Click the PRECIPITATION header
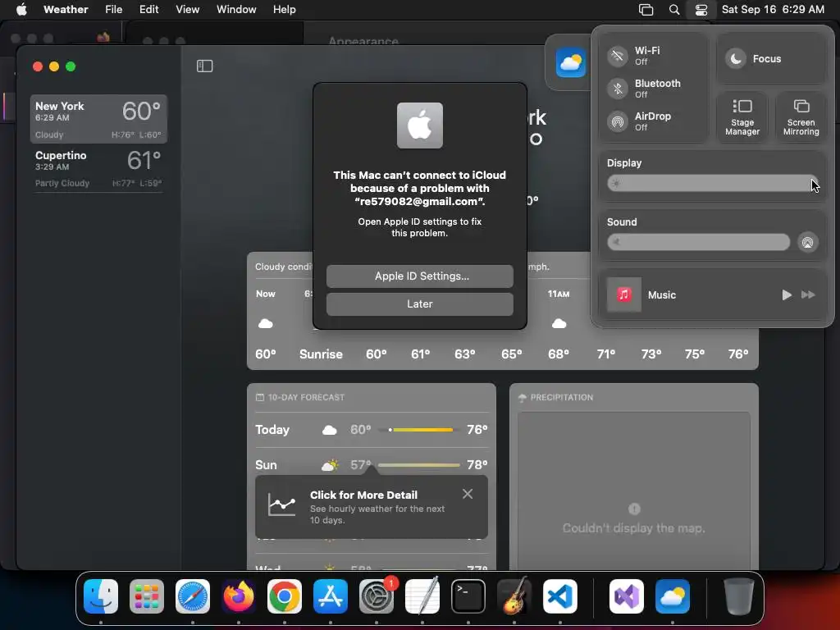This screenshot has height=630, width=840. coord(555,398)
